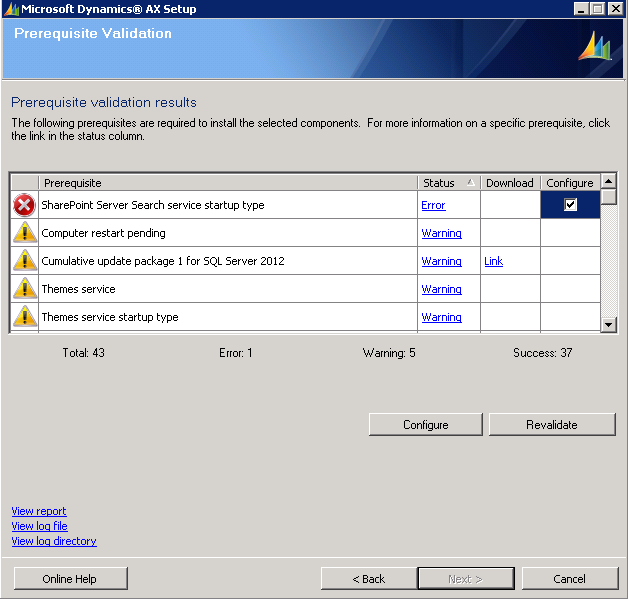Select the Computer restart pending row text
This screenshot has height=599, width=628.
point(103,233)
